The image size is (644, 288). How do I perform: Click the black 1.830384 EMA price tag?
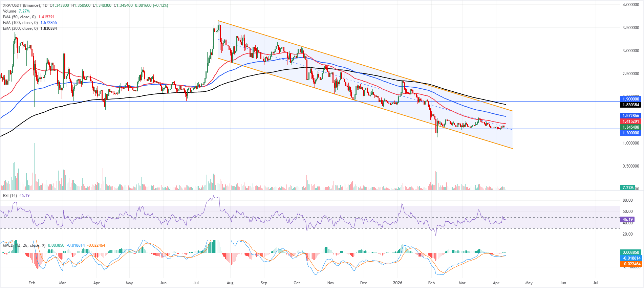(x=630, y=105)
